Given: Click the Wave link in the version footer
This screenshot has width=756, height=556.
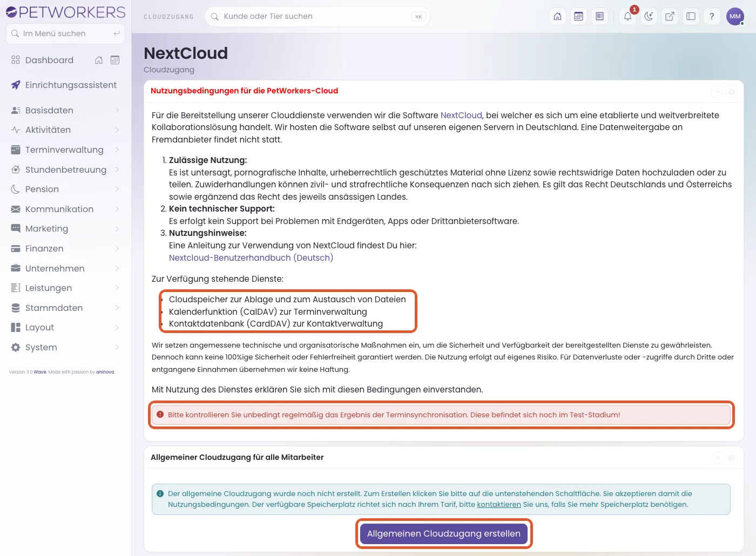Looking at the screenshot, I should 40,372.
